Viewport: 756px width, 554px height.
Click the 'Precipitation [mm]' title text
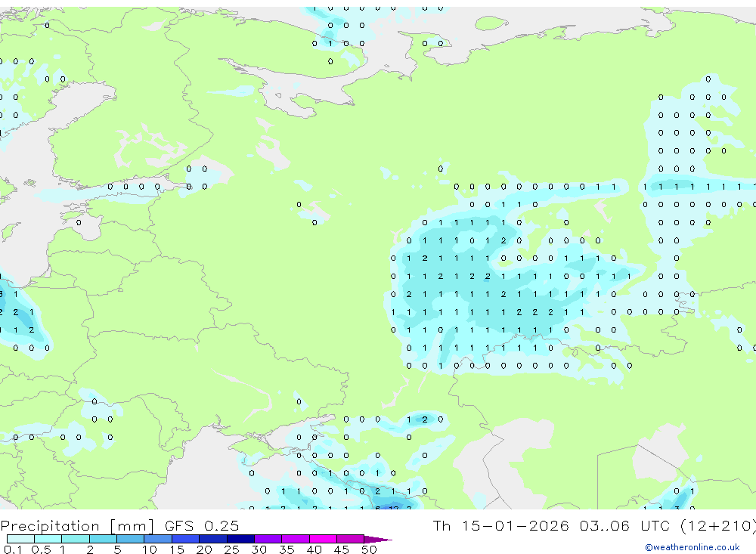[77, 526]
